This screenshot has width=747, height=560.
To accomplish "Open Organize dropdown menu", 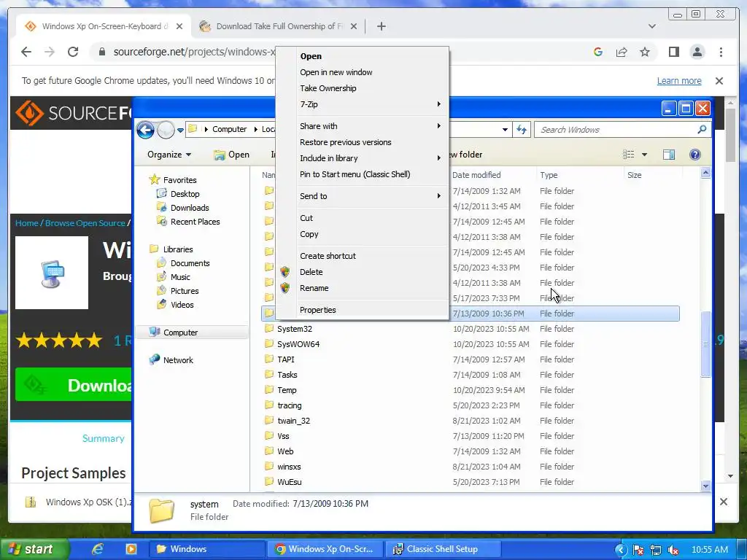I will [x=169, y=155].
